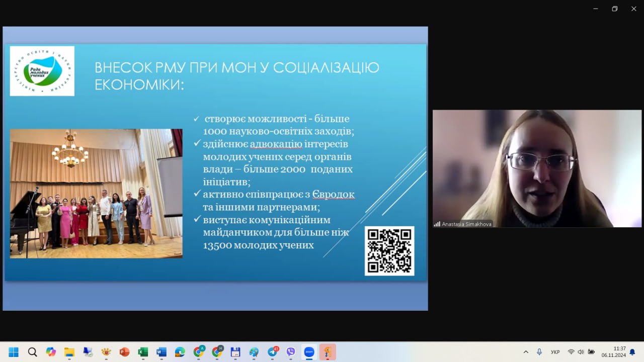Minimize the Zoom meeting window

click(x=596, y=9)
